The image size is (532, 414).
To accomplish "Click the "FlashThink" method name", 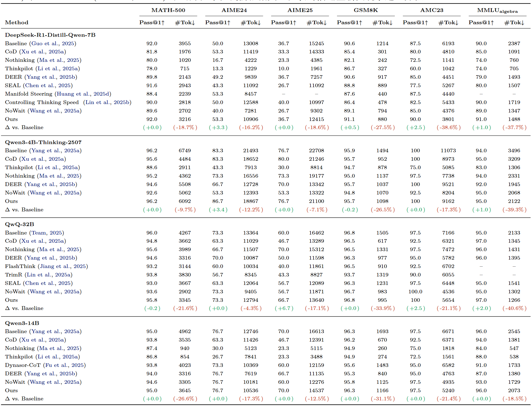I will (x=20, y=266).
